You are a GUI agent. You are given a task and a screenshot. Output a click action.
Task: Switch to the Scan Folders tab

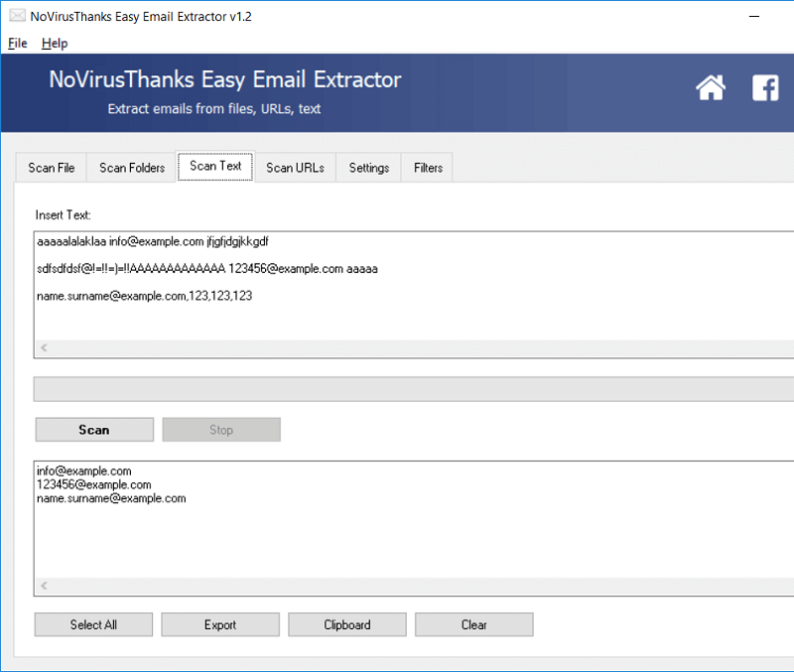[x=132, y=168]
